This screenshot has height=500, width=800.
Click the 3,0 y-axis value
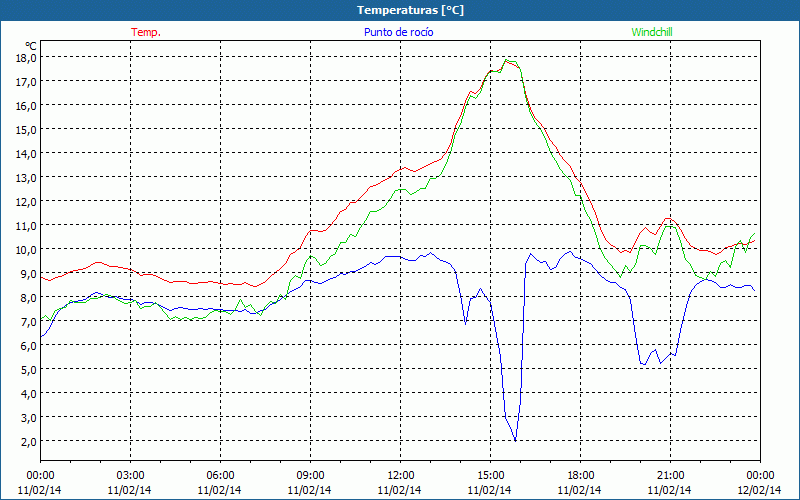(28, 417)
